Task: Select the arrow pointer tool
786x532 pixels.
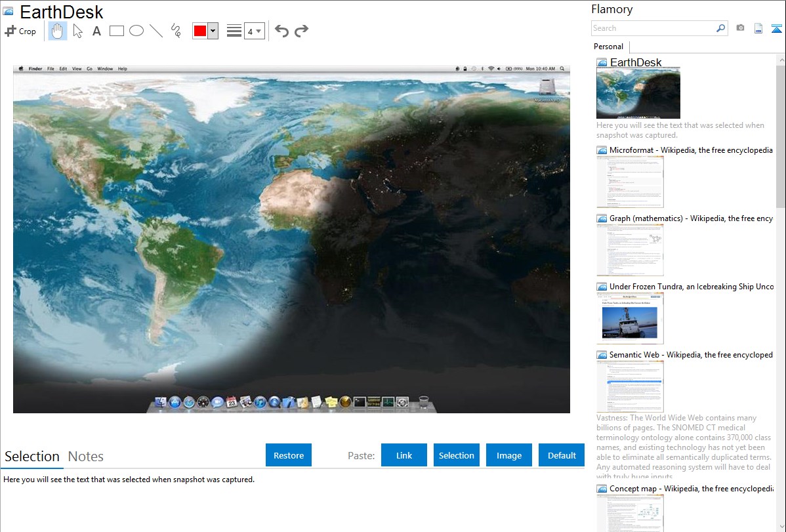Action: (77, 31)
